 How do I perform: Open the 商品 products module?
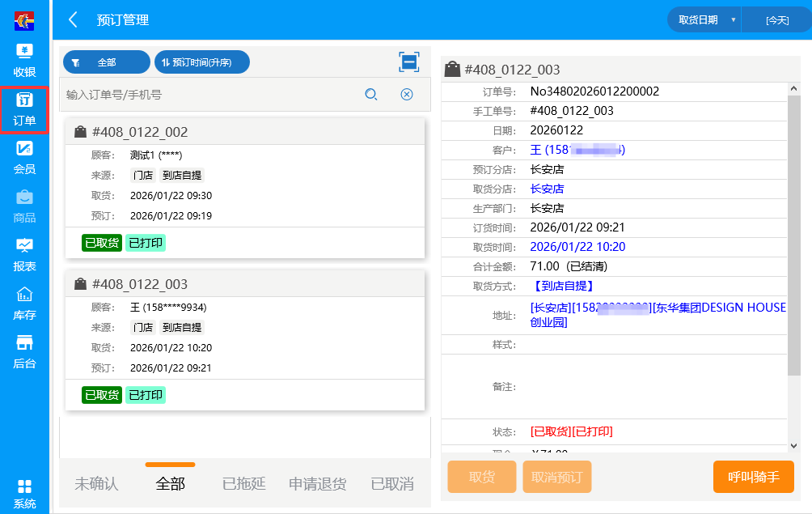pyautogui.click(x=24, y=206)
